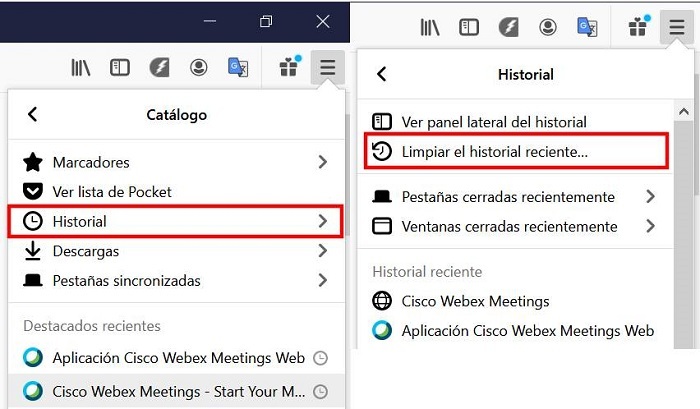The height and width of the screenshot is (409, 700).
Task: Click back arrow in Catálogo panel
Action: 33,115
